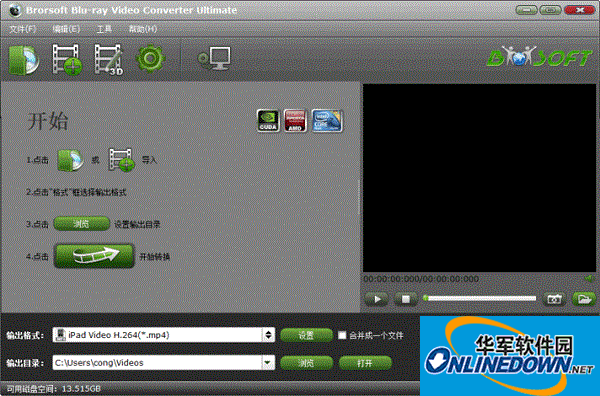Image resolution: width=600 pixels, height=396 pixels.
Task: Click the 打开 open folder button
Action: (x=365, y=363)
